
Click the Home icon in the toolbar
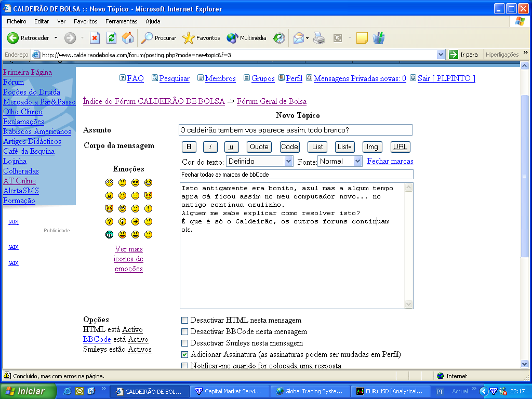[127, 38]
